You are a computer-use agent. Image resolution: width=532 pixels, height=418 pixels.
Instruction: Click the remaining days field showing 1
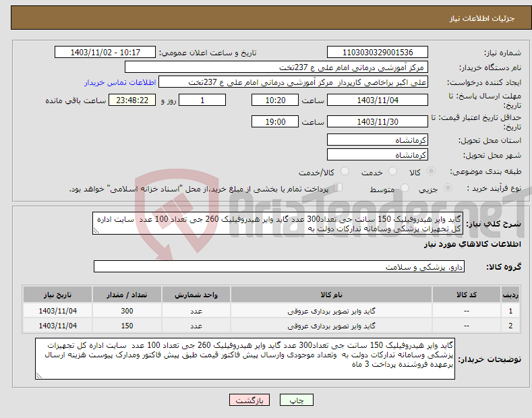point(202,100)
